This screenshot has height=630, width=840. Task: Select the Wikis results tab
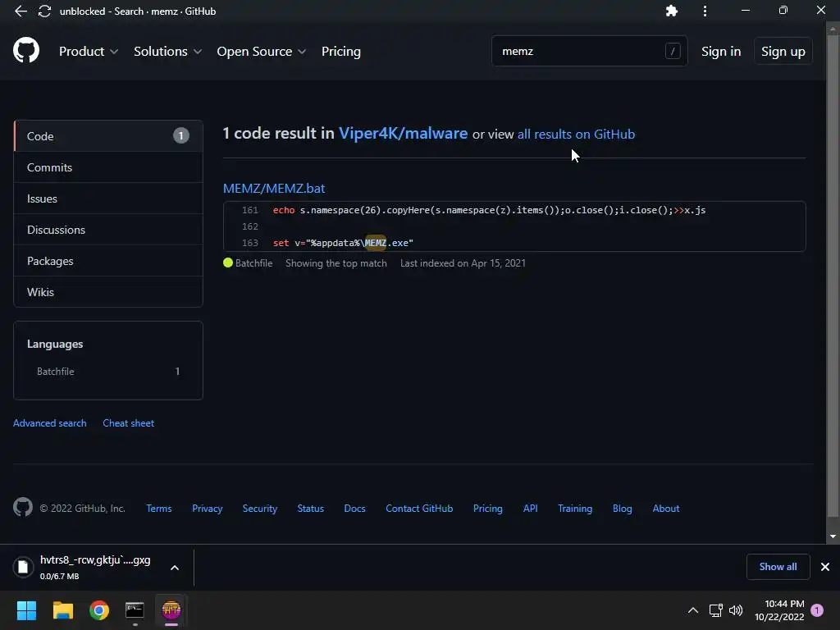coord(108,291)
